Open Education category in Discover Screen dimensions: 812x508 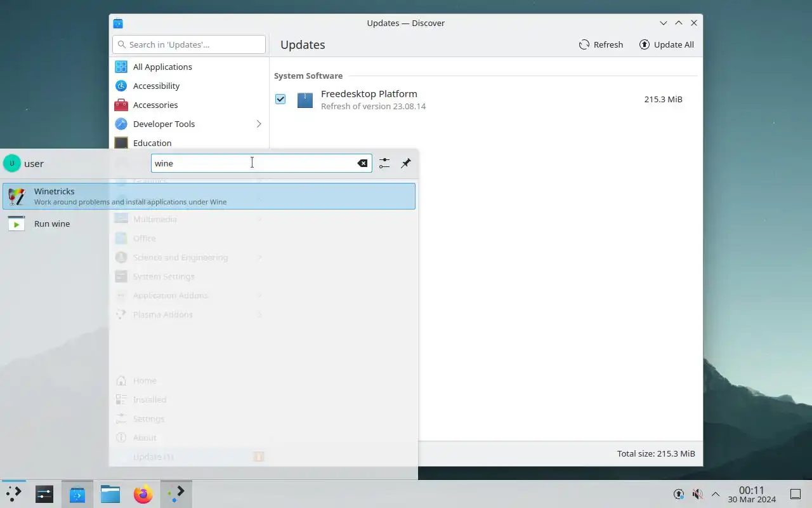(x=189, y=143)
